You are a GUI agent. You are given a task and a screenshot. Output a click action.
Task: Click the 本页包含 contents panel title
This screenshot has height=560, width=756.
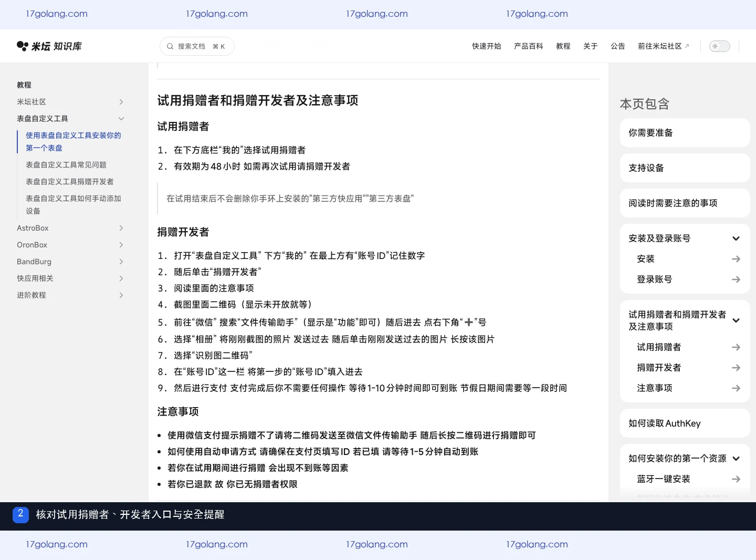pos(645,104)
